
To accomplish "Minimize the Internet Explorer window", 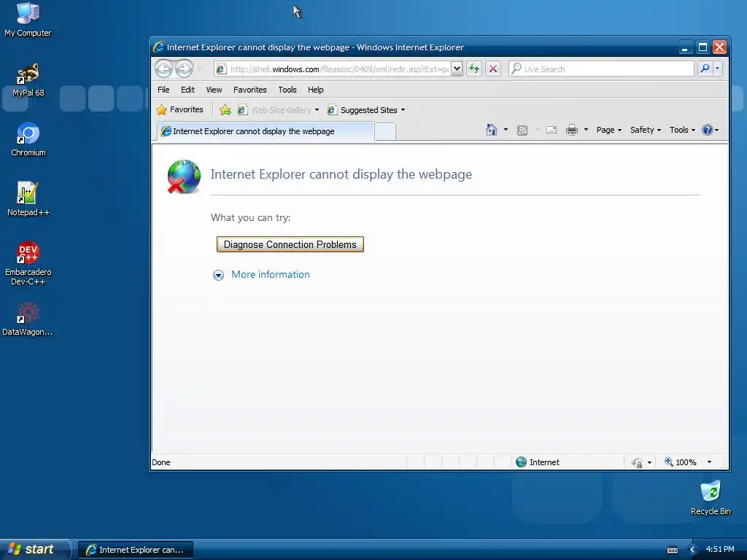I will [685, 47].
